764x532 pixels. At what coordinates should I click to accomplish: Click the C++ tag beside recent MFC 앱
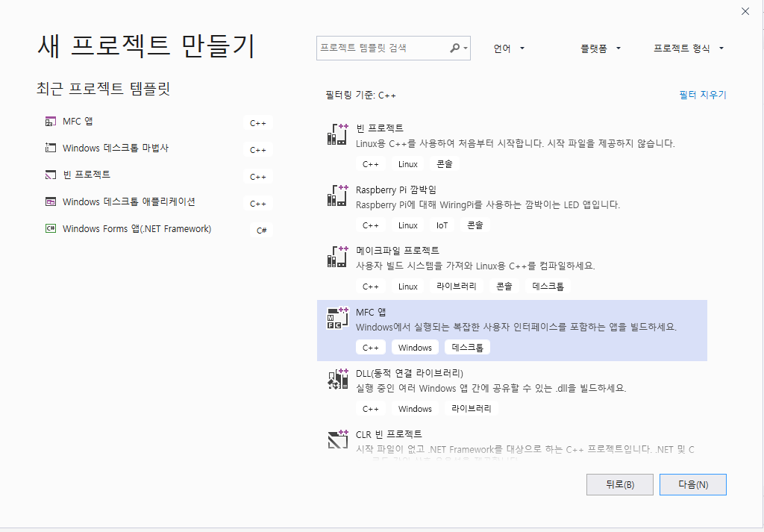[x=257, y=123]
